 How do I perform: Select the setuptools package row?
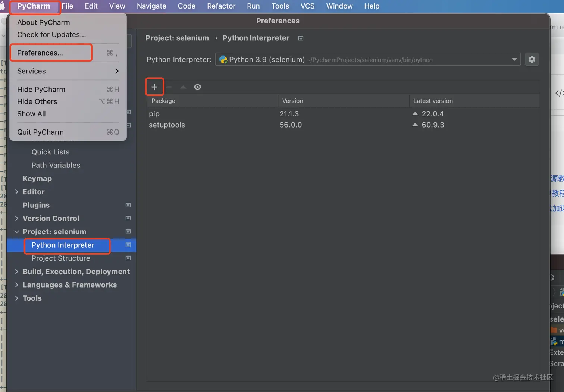point(343,125)
